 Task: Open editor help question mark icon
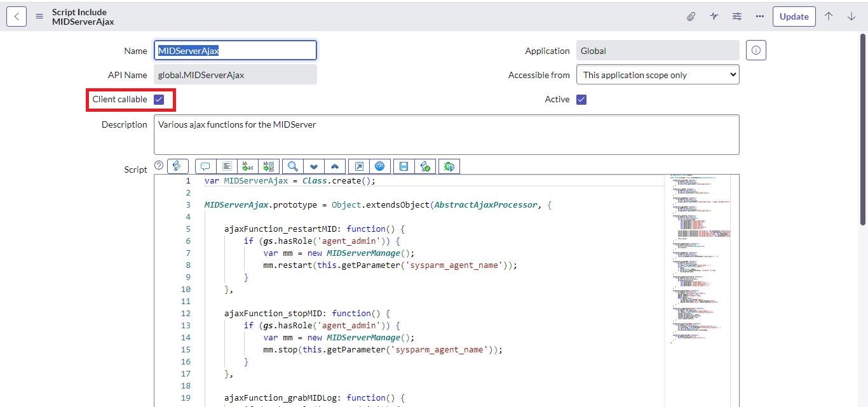pos(379,166)
